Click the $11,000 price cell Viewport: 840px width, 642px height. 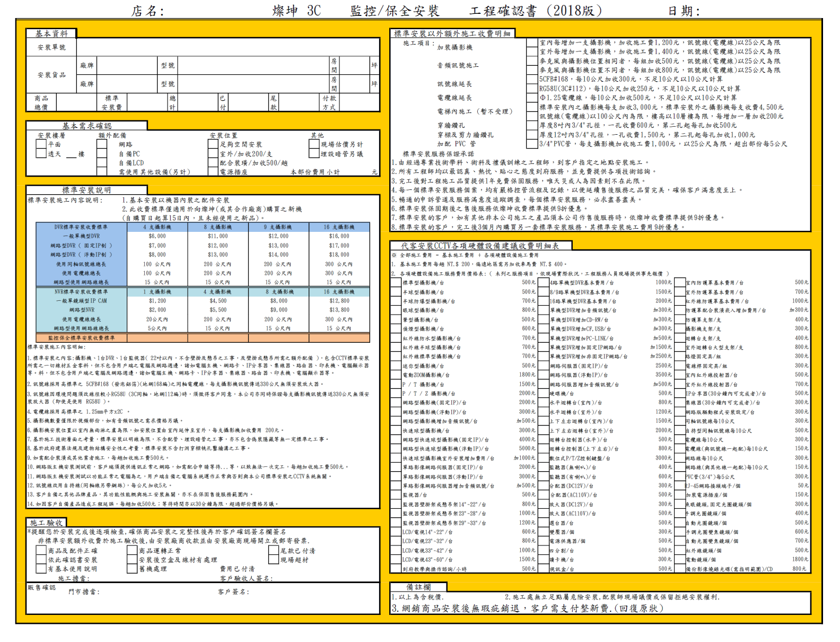(x=218, y=236)
